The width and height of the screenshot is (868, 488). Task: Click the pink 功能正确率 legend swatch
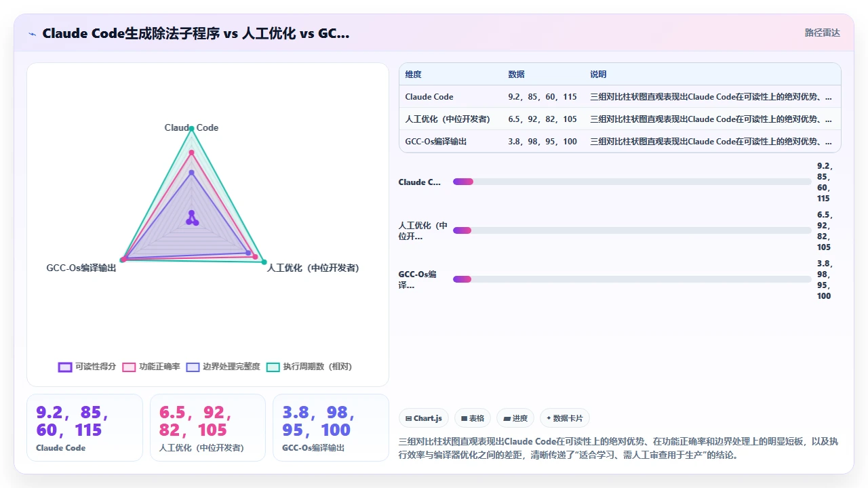[129, 367]
